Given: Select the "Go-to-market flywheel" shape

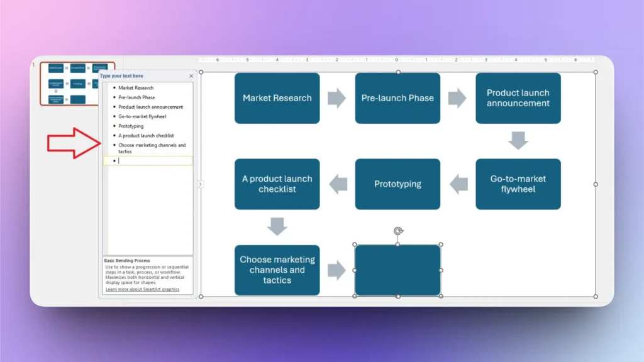Looking at the screenshot, I should 518,184.
